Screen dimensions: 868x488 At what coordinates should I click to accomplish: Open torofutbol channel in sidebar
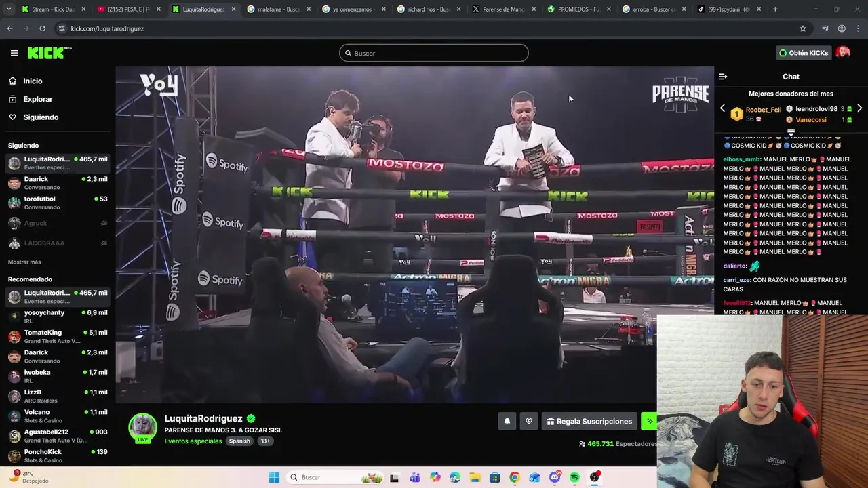(x=58, y=203)
